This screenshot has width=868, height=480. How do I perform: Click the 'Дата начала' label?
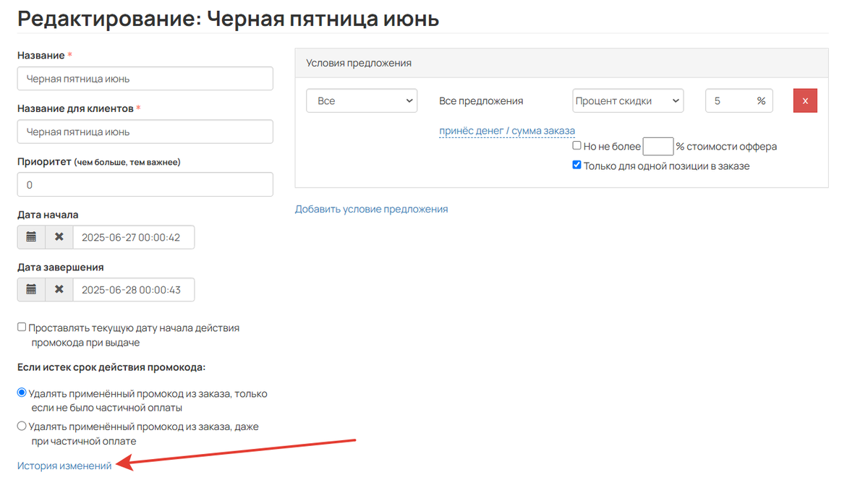(48, 215)
